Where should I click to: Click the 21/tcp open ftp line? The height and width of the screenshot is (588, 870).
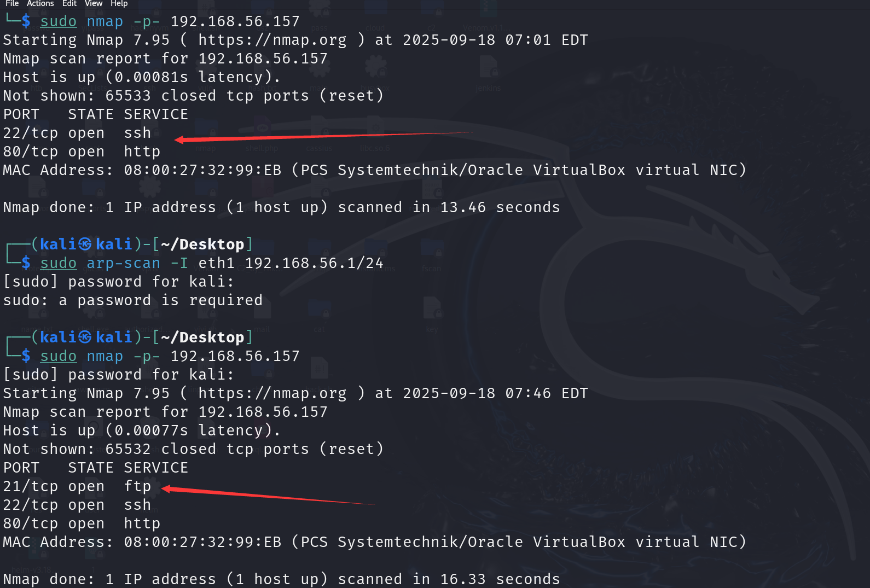[x=77, y=486]
